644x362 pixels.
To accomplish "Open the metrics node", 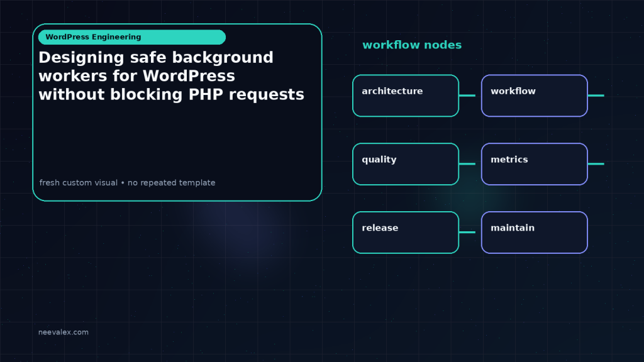I will 535,164.
